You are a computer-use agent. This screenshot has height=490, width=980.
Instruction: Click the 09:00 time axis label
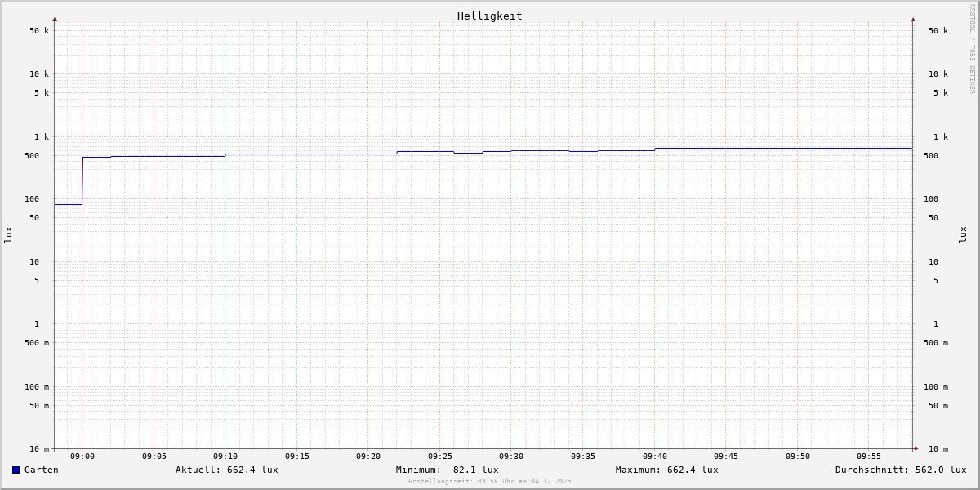coord(82,457)
